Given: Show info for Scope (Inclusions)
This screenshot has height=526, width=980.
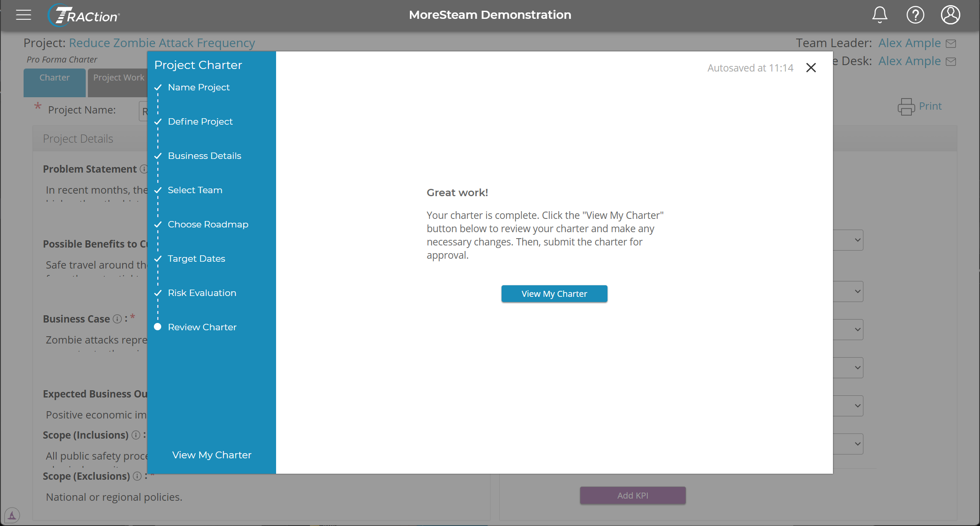Looking at the screenshot, I should pos(136,435).
